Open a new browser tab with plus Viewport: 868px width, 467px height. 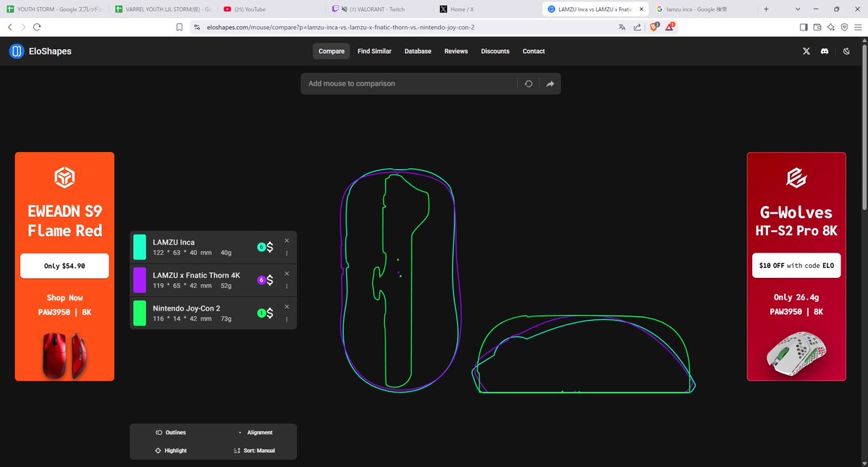[766, 9]
